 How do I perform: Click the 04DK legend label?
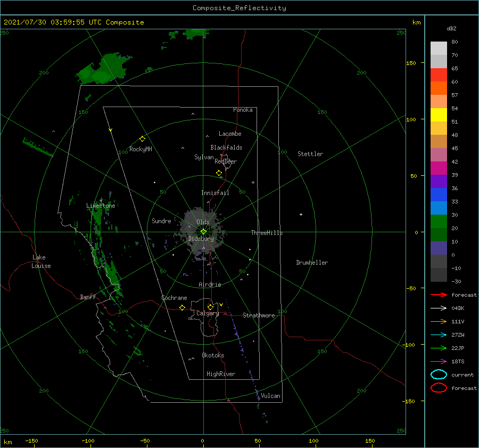(458, 308)
